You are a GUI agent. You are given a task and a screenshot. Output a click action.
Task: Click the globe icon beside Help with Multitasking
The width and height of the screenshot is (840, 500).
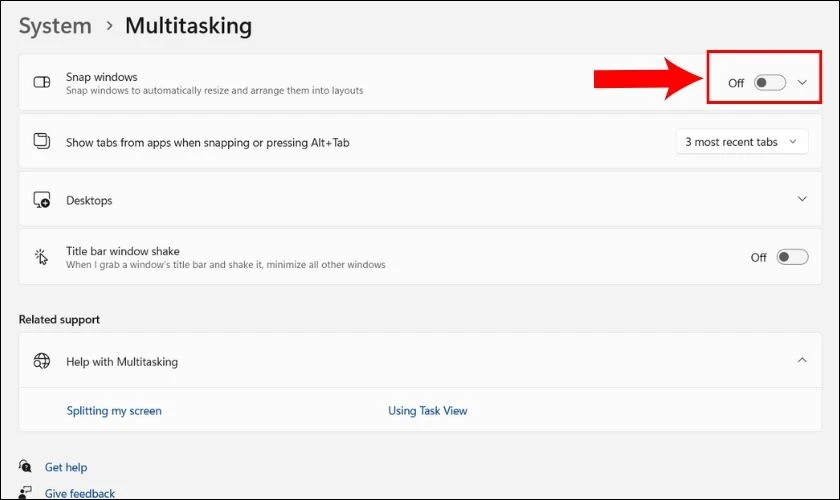42,361
